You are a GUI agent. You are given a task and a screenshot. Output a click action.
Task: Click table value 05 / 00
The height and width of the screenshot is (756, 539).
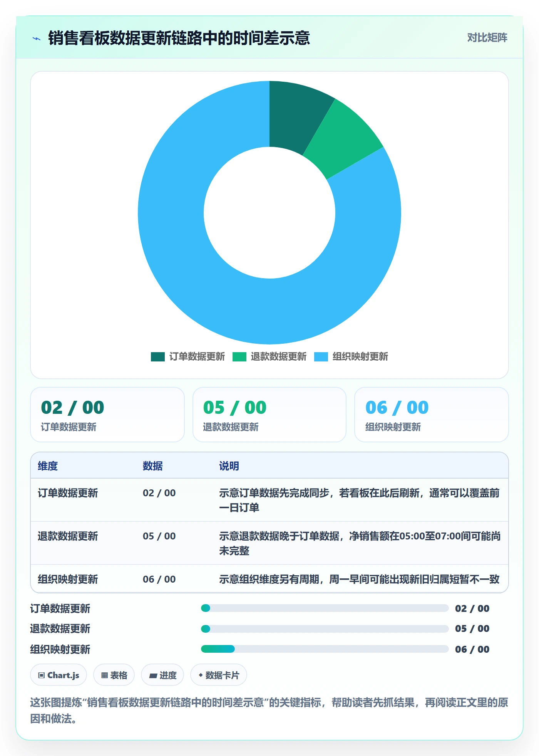click(x=159, y=536)
